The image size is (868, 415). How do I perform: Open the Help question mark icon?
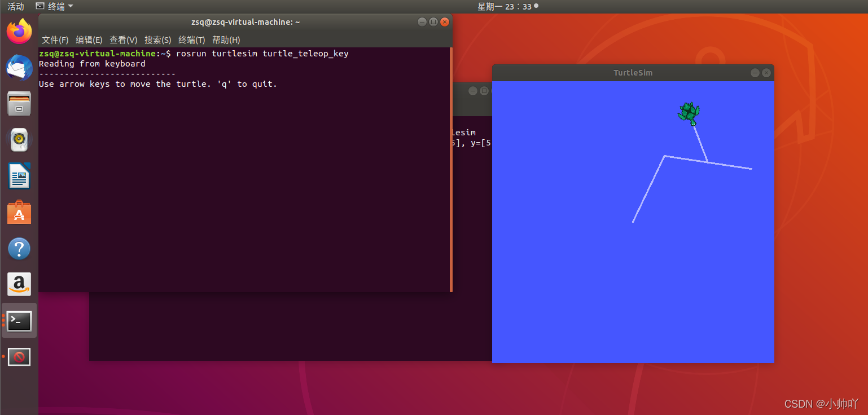[x=19, y=249]
